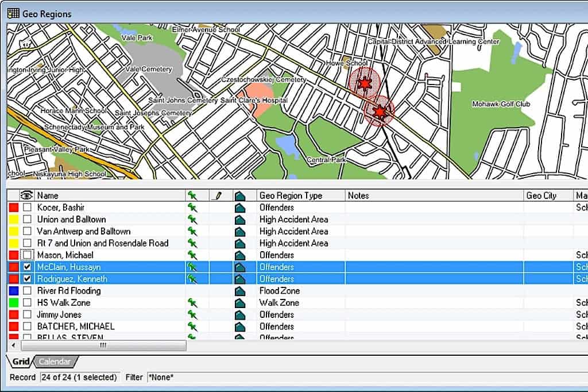Uncheck the Rodriguez, Kenneth visibility checkbox
The image size is (588, 392).
[x=27, y=279]
